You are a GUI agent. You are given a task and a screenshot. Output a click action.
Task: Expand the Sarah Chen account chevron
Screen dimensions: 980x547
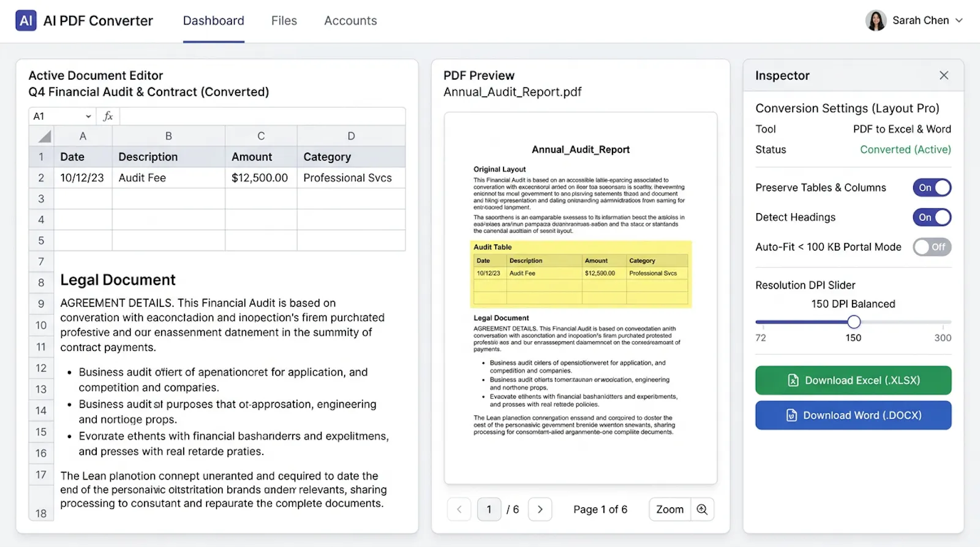[959, 20]
